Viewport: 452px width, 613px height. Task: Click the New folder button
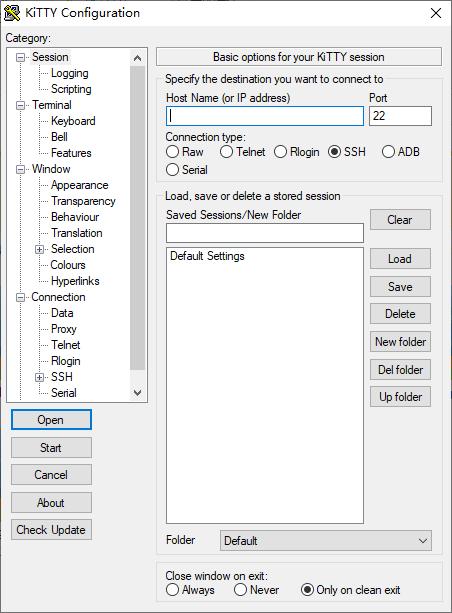click(400, 342)
